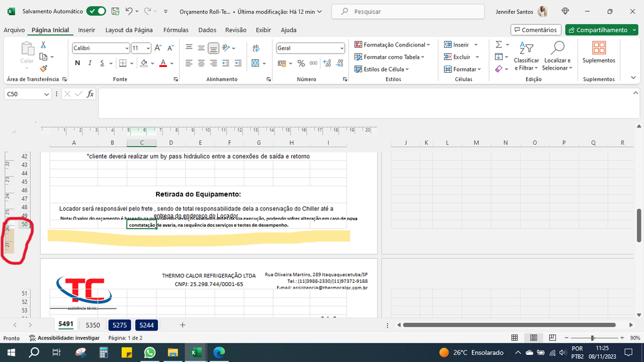Open the Borders button
The width and height of the screenshot is (644, 362).
tap(122, 62)
